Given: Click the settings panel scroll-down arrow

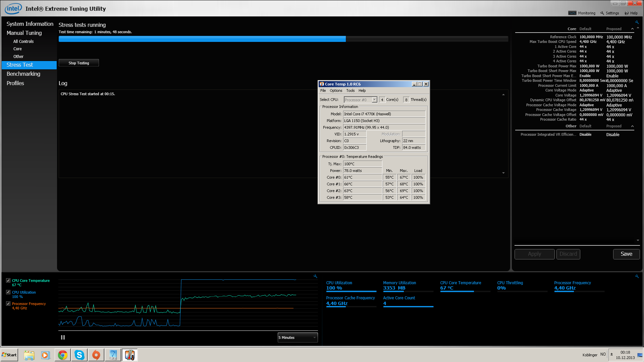Looking at the screenshot, I should point(638,240).
